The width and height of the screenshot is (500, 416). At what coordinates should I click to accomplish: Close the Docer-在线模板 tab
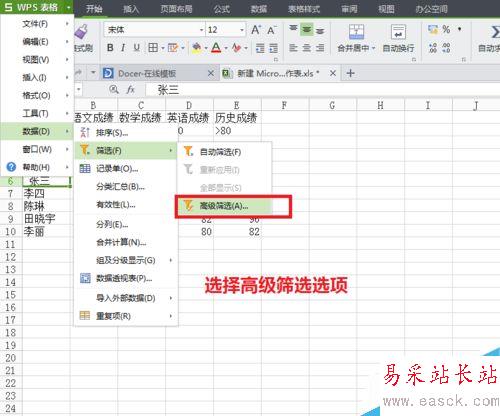[x=211, y=73]
